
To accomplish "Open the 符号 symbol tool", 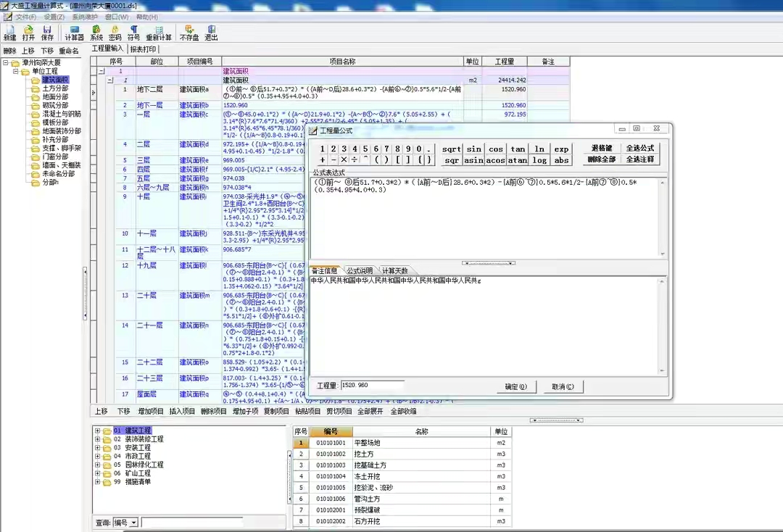I will point(133,32).
